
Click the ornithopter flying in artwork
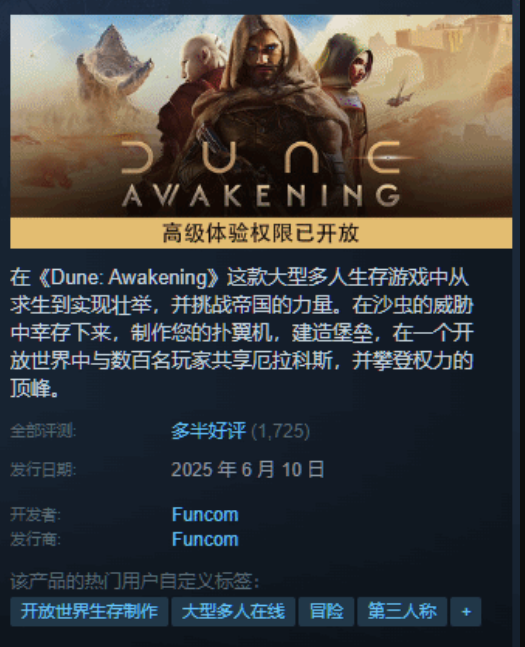pyautogui.click(x=400, y=97)
